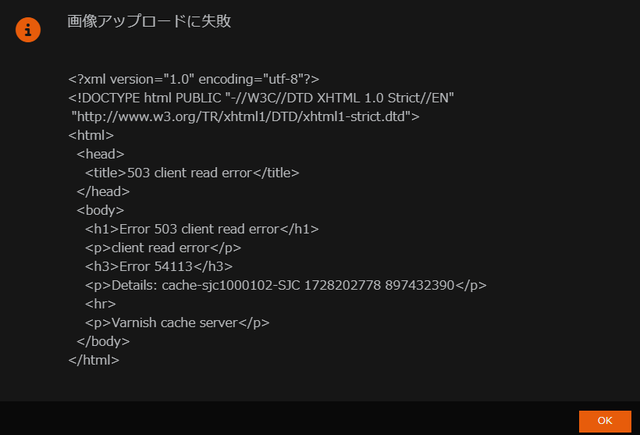Screen dimensions: 640x435
Task: Click the hr tag line
Action: tap(100, 304)
